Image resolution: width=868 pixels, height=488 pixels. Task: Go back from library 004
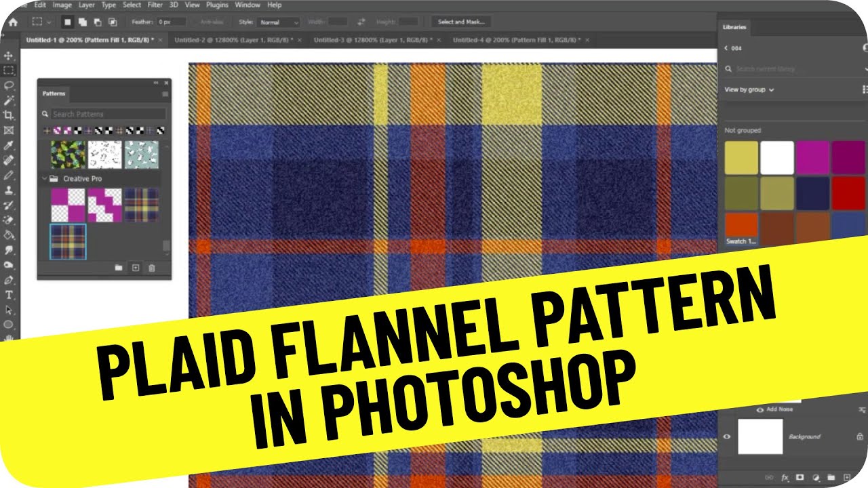tap(726, 48)
